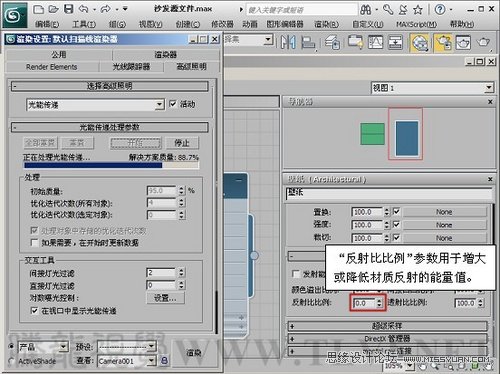The width and height of the screenshot is (500, 374).
Task: Click the Open file folder icon
Action: pyautogui.click(x=53, y=9)
